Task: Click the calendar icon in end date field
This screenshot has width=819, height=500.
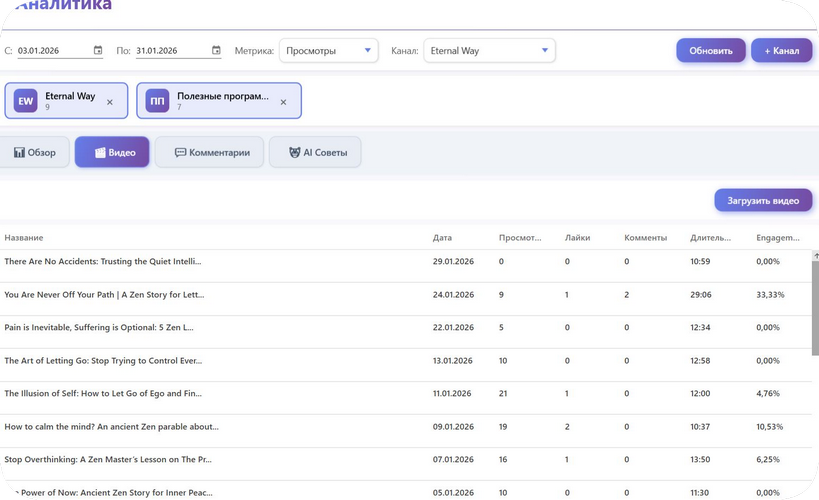Action: coord(216,51)
